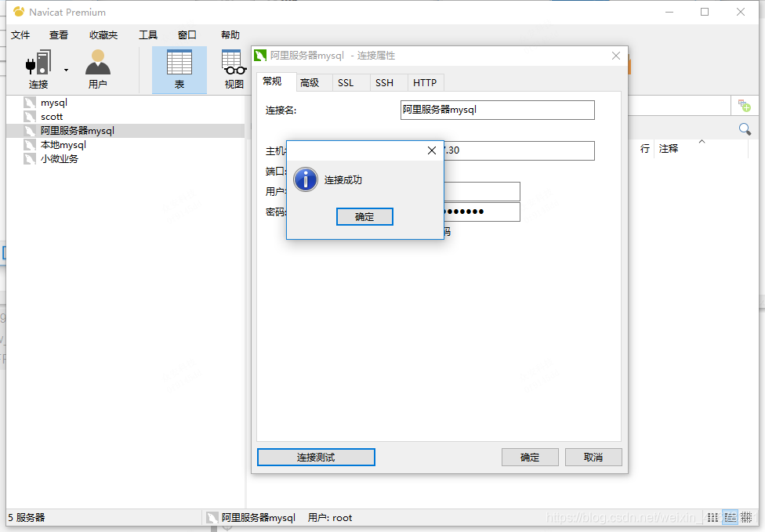Click the host address input field
This screenshot has height=532, width=765.
[x=519, y=150]
